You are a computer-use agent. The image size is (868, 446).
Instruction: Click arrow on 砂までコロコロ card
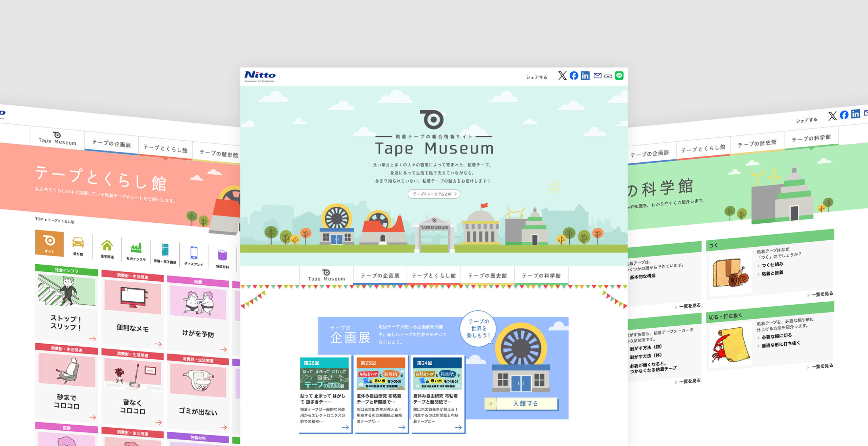pyautogui.click(x=93, y=417)
